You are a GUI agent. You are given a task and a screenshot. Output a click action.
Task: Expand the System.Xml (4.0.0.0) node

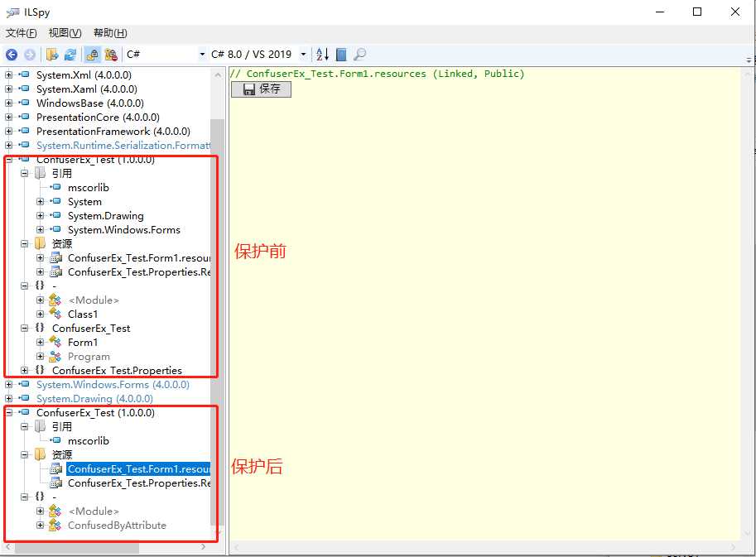pyautogui.click(x=8, y=74)
